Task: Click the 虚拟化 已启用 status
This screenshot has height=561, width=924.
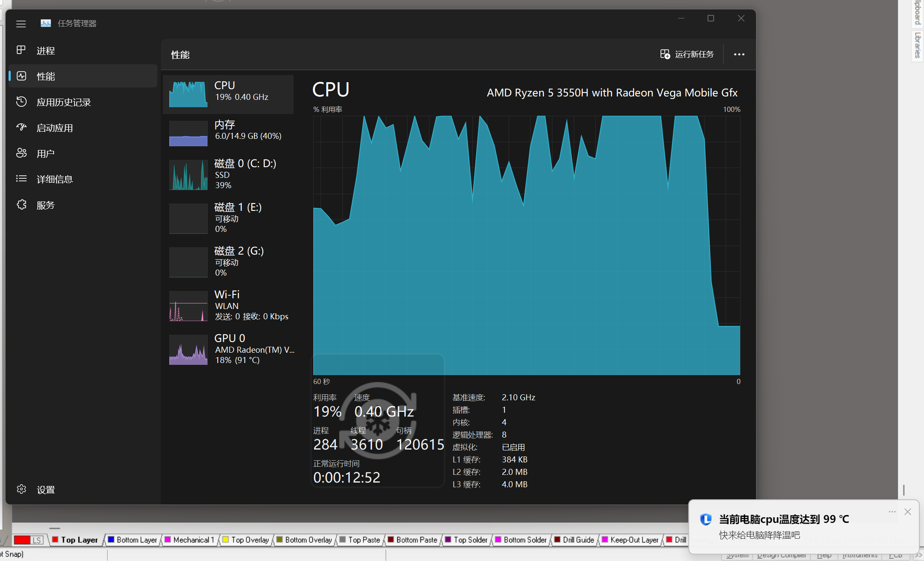Action: tap(513, 447)
